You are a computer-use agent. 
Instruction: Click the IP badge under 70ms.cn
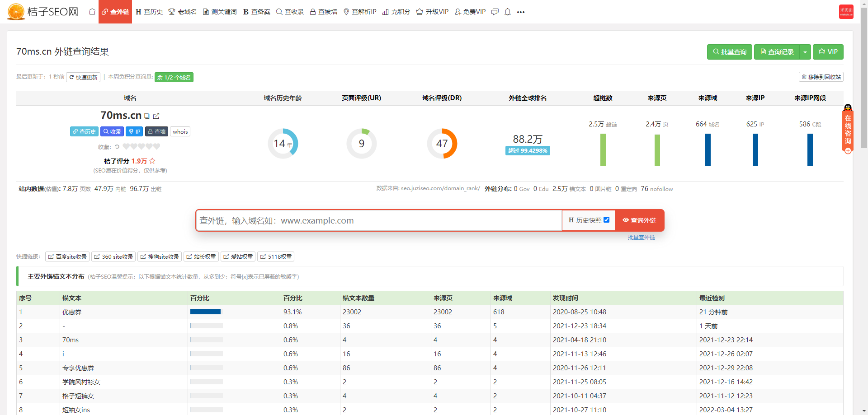click(x=134, y=131)
